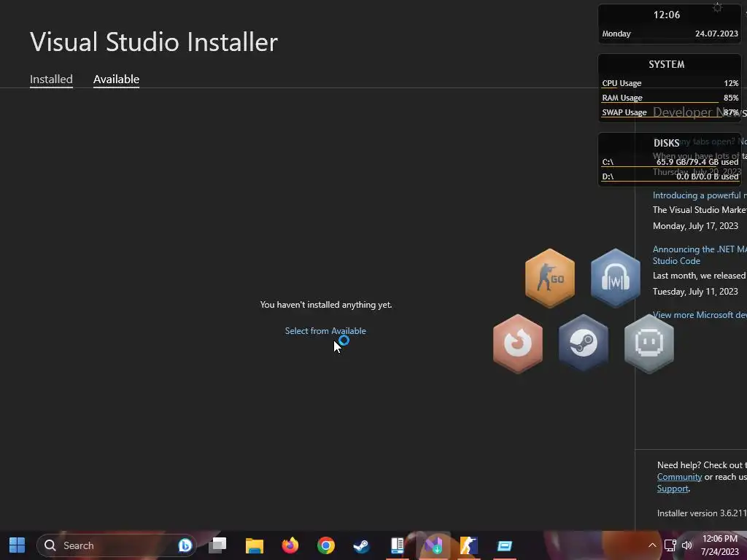This screenshot has height=560, width=747.
Task: Open the grey robot-face hexagon shortcut
Action: point(649,343)
